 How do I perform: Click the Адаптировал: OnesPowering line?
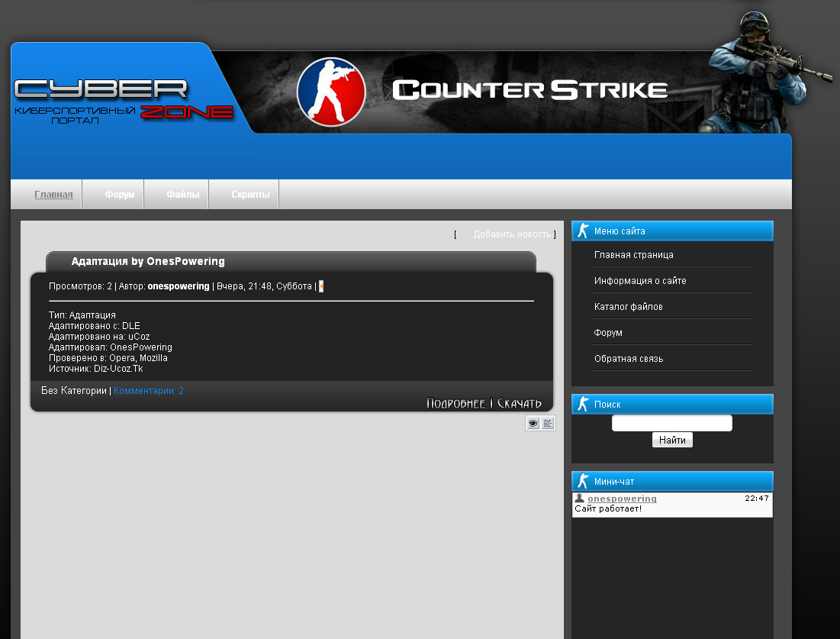111,347
